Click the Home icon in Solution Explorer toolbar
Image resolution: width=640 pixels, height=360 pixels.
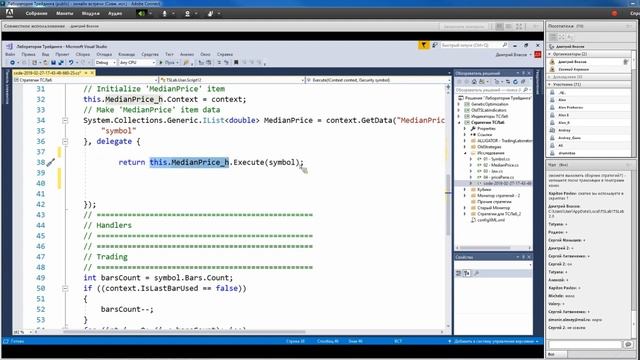pos(474,82)
